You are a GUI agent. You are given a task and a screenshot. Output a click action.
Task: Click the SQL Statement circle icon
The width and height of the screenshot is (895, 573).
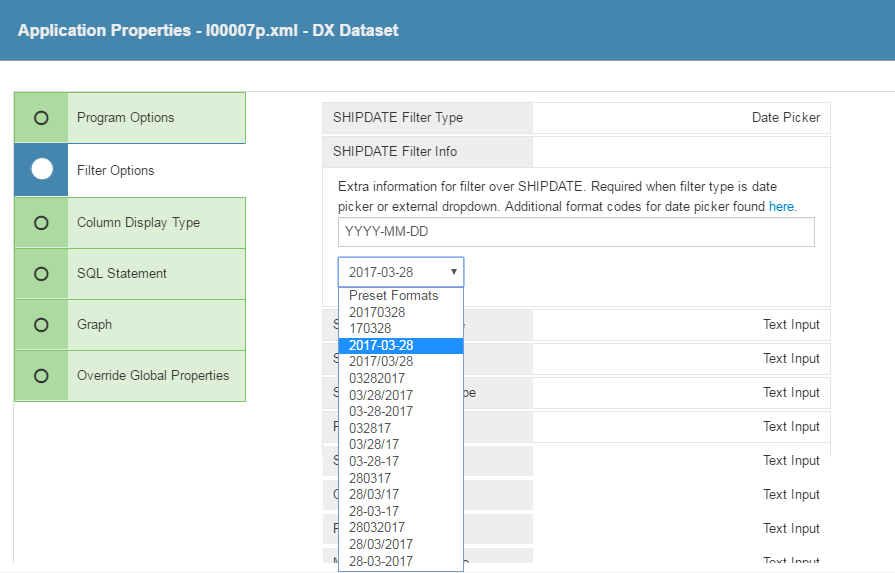click(41, 274)
